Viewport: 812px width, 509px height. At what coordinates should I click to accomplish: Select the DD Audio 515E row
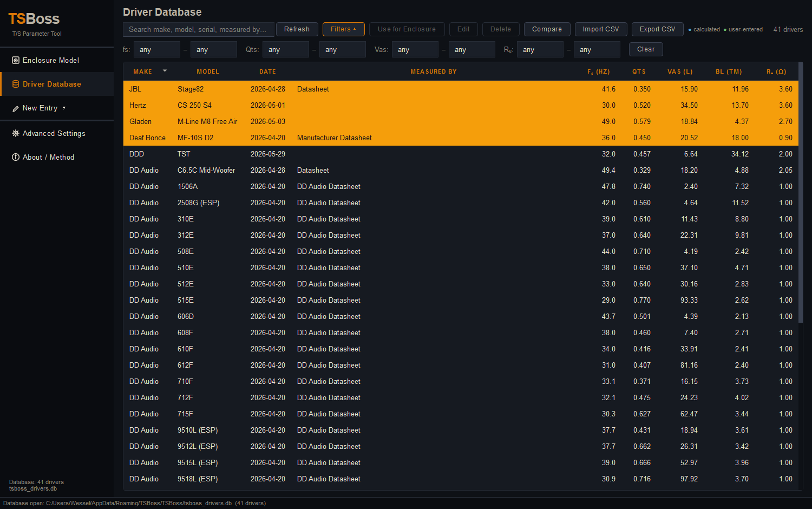461,300
